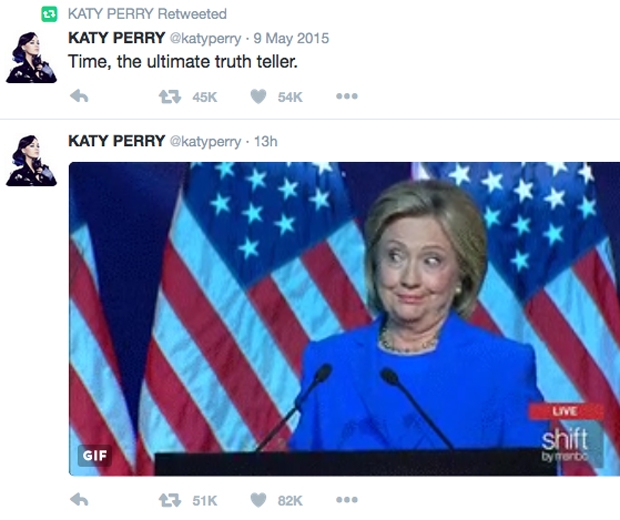Play the GIF using the GIF badge

tap(95, 456)
